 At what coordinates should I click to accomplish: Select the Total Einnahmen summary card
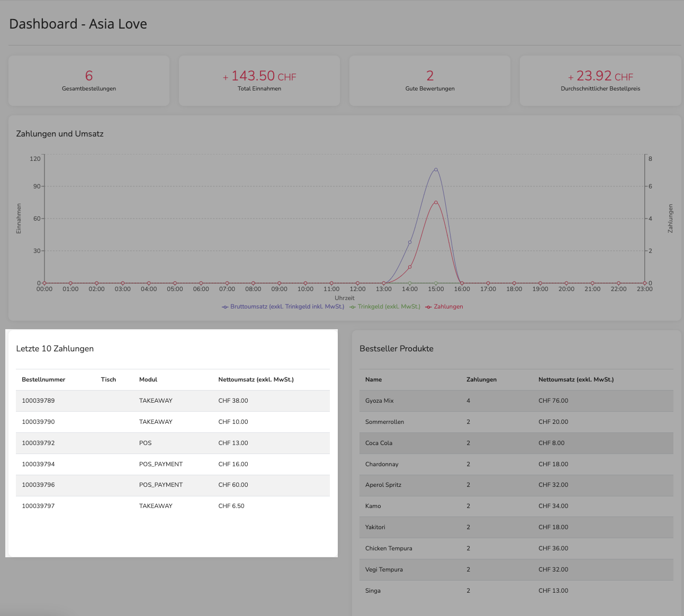tap(259, 81)
